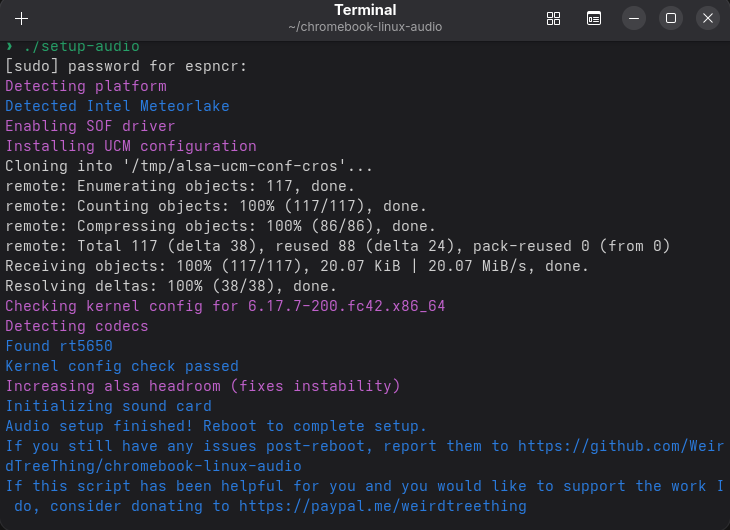Close the Terminal window
730x530 pixels.
707,18
